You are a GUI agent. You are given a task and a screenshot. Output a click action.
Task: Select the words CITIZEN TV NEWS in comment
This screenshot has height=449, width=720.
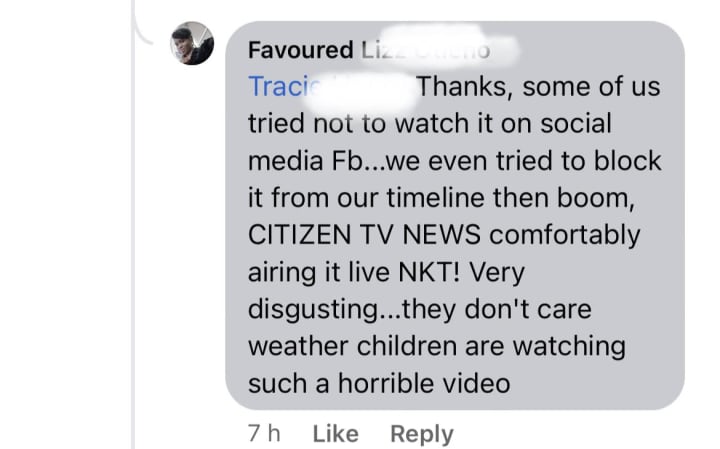click(364, 235)
